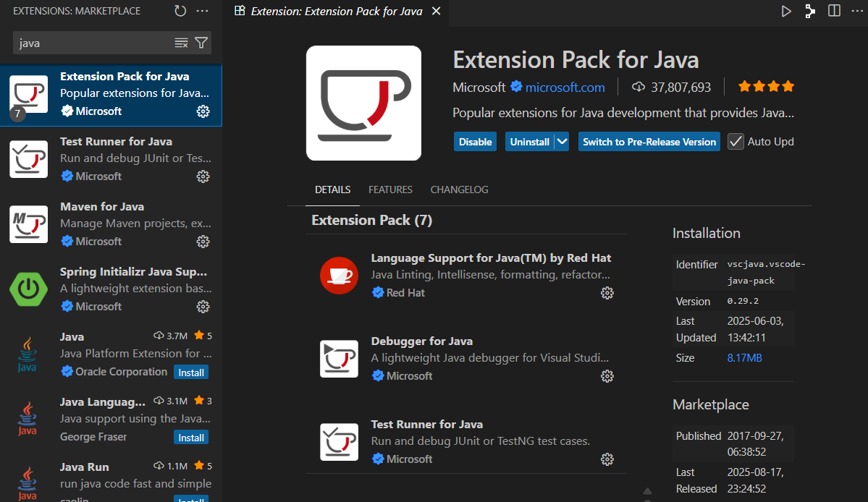Click the split editor icon
868x502 pixels.
pos(834,11)
